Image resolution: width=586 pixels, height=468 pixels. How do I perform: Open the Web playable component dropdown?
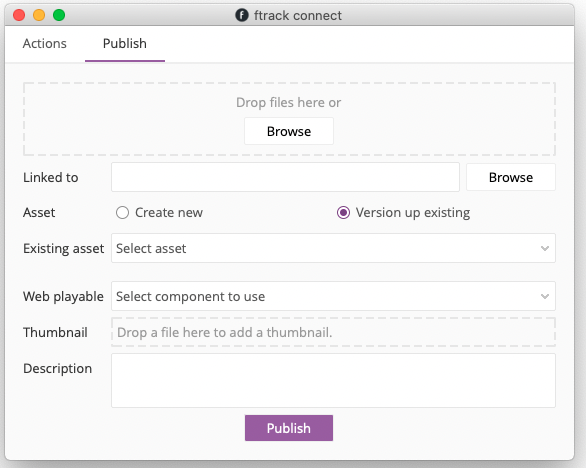(333, 296)
